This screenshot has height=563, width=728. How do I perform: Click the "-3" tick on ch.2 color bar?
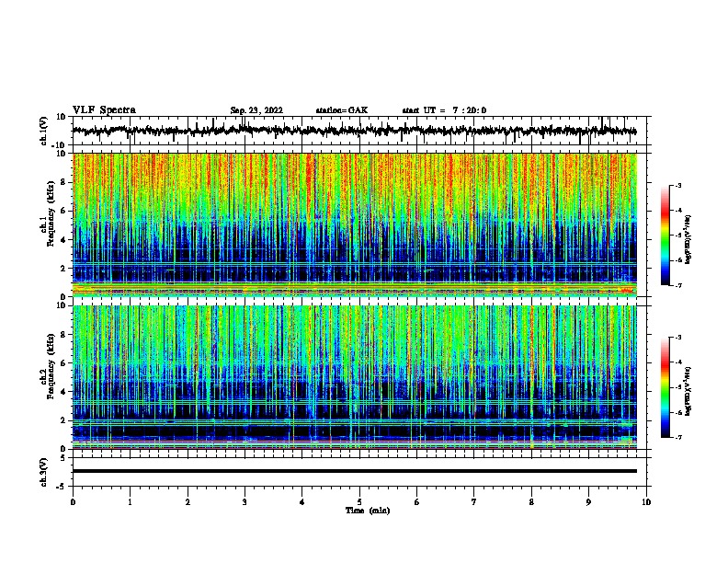point(677,338)
